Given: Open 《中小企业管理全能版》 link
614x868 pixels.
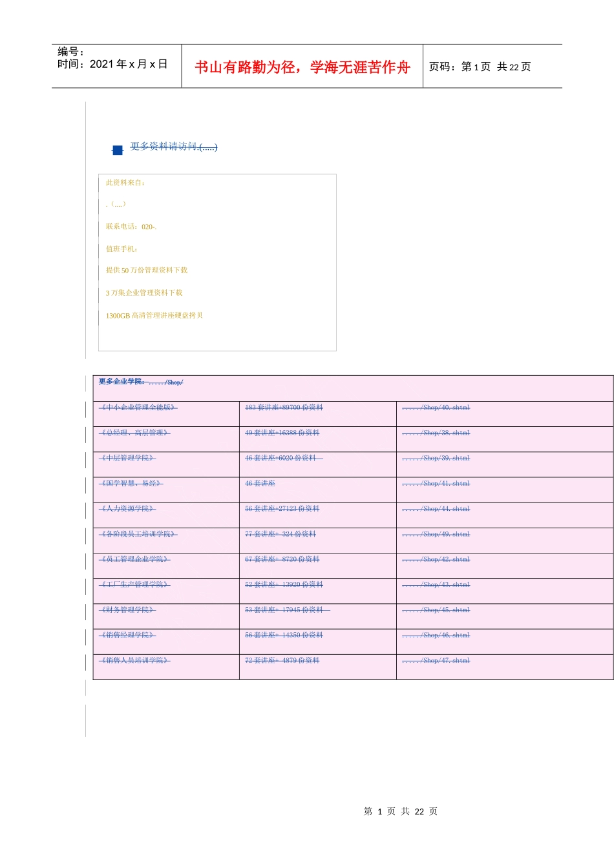Looking at the screenshot, I should point(138,408).
